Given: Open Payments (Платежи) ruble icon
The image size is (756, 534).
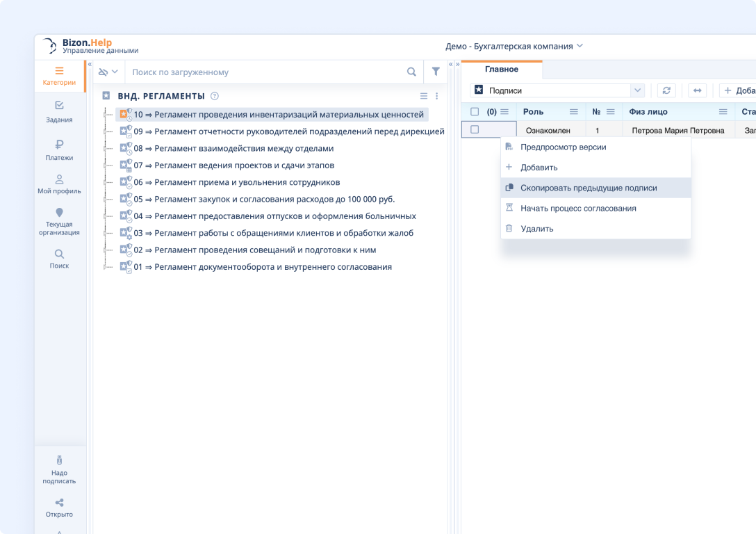Looking at the screenshot, I should point(59,149).
